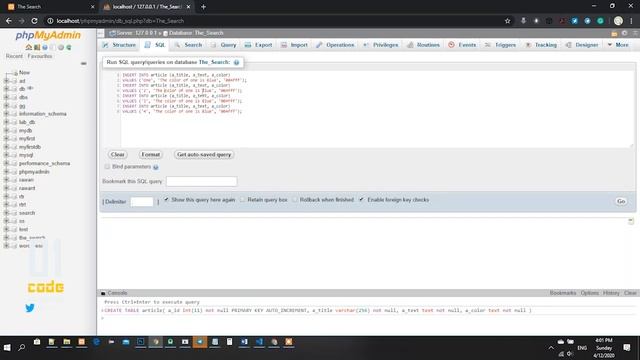The width and height of the screenshot is (640, 360).
Task: Check the Bind parameters checkbox
Action: pos(107,167)
